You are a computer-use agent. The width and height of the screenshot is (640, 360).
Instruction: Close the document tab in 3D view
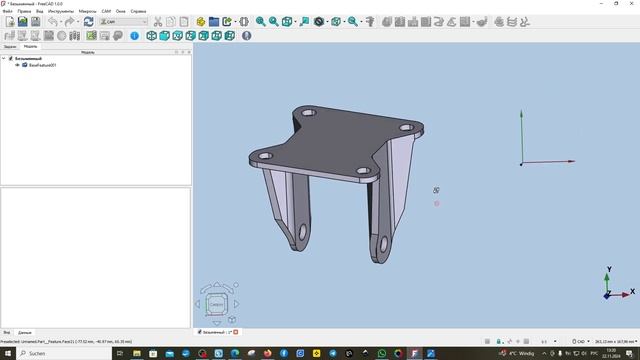pyautogui.click(x=236, y=332)
